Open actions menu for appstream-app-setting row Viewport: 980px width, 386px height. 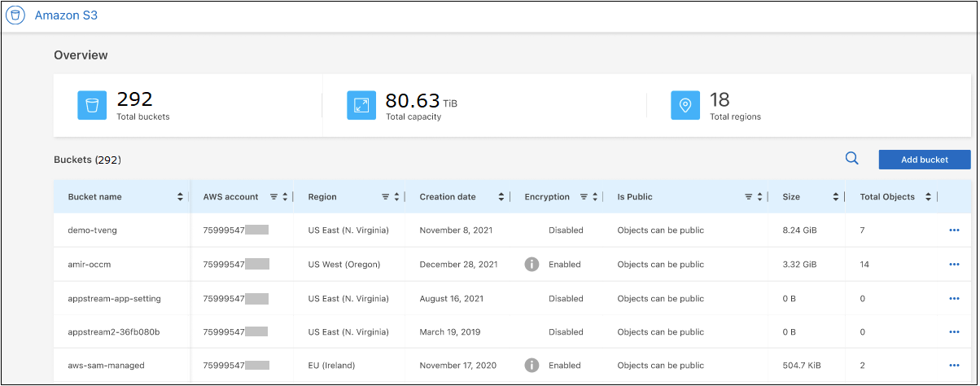pos(954,298)
